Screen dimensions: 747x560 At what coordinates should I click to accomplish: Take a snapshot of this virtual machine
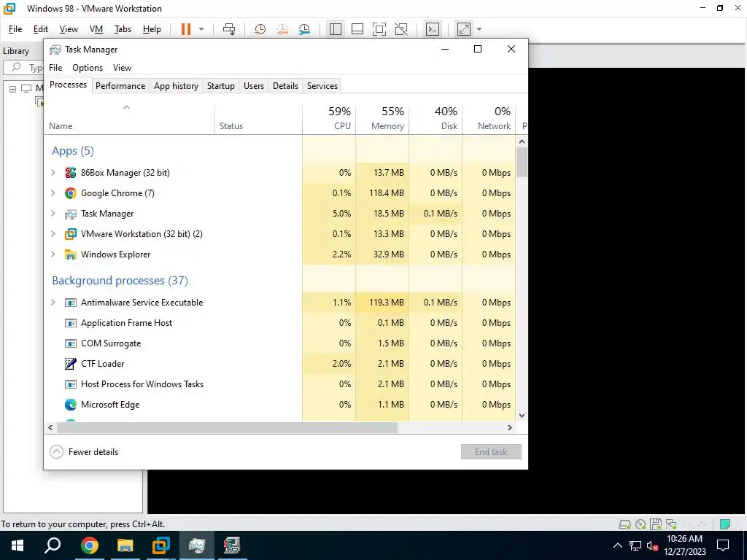260,29
